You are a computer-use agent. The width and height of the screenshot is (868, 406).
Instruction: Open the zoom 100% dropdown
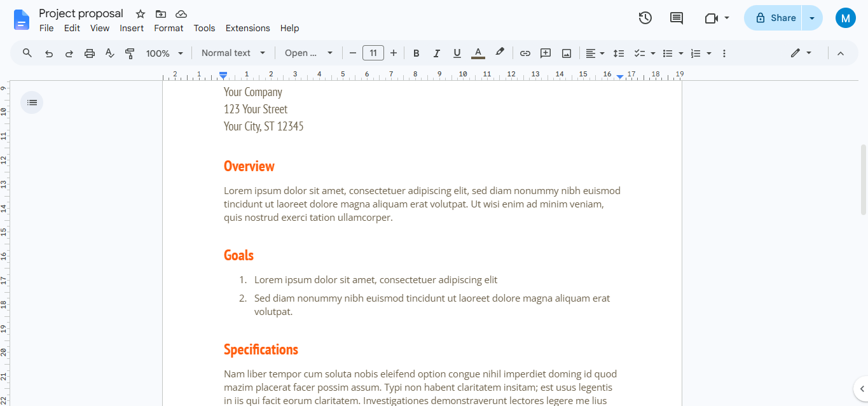pyautogui.click(x=165, y=53)
